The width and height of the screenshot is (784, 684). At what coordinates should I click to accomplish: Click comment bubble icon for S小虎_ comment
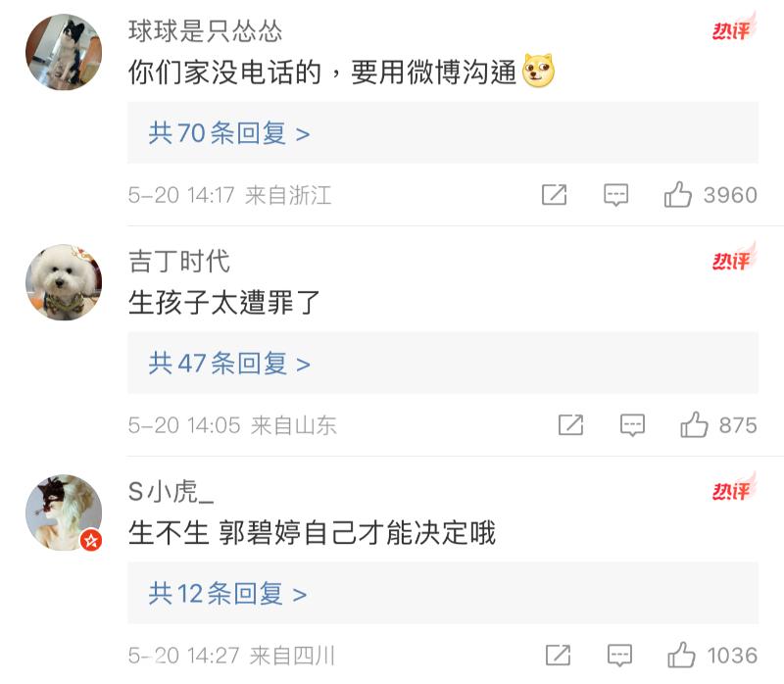tap(620, 655)
